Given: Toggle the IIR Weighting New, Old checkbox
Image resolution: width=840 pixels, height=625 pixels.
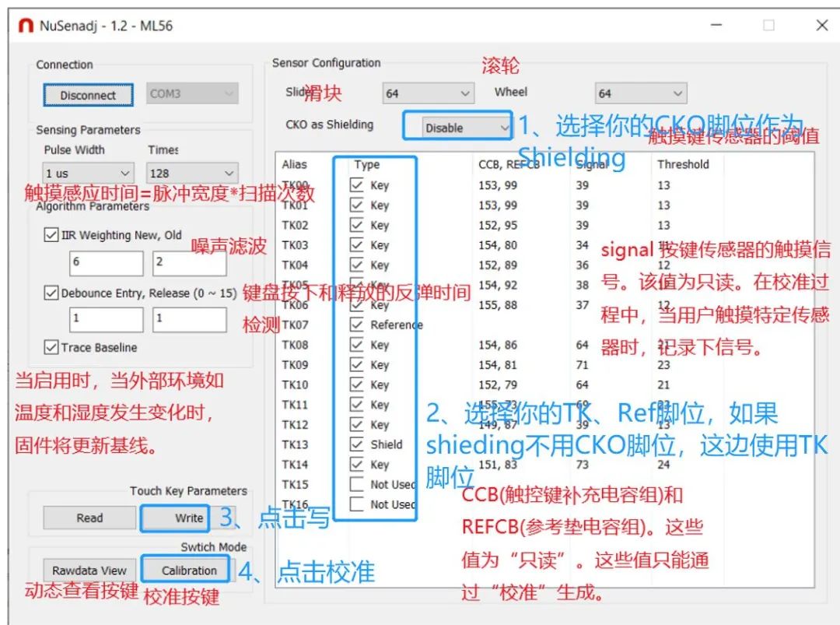Looking at the screenshot, I should click(x=51, y=235).
